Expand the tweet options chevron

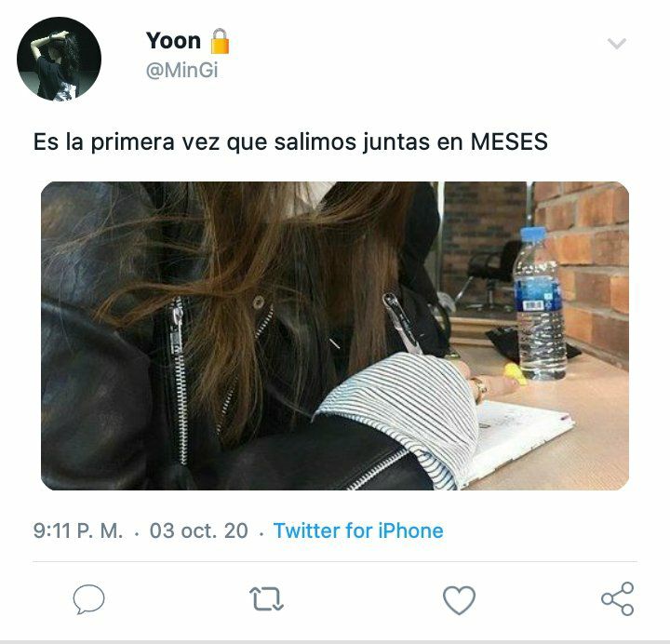pyautogui.click(x=617, y=43)
